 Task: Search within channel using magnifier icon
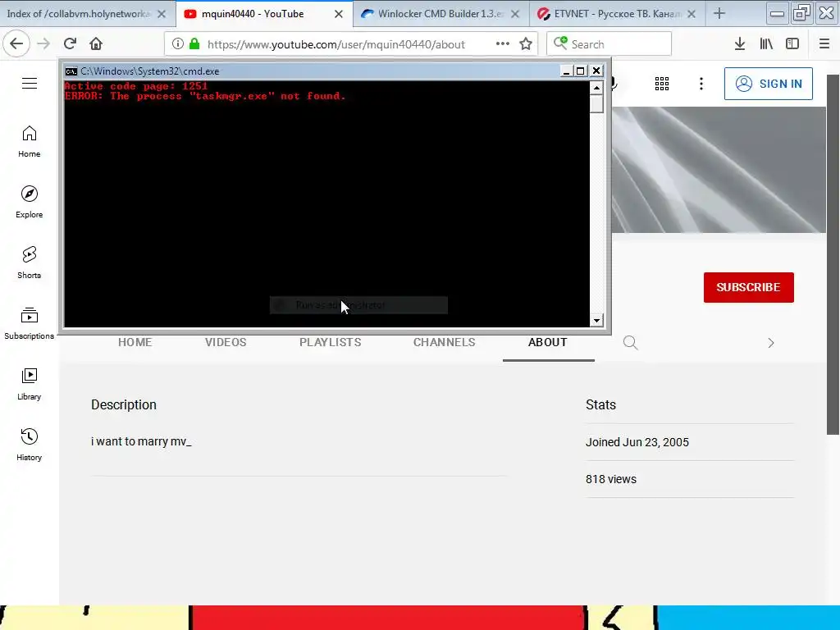pos(631,343)
